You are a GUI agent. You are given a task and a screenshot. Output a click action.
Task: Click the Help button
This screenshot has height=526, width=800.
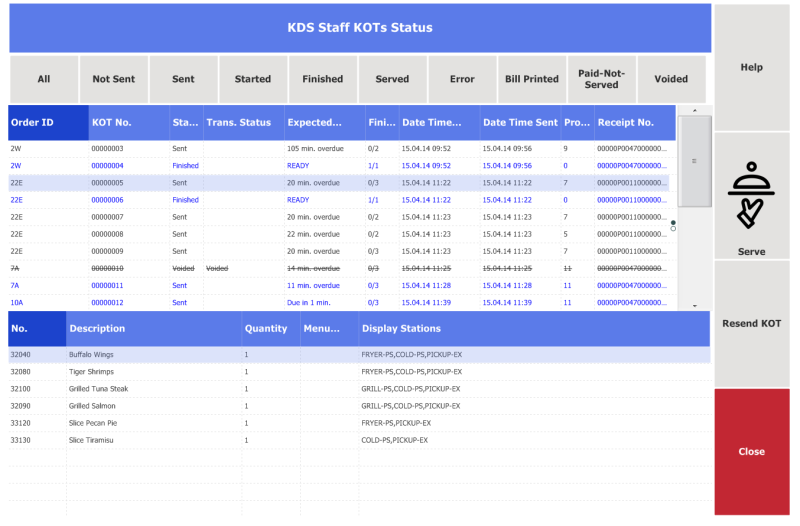click(x=752, y=67)
